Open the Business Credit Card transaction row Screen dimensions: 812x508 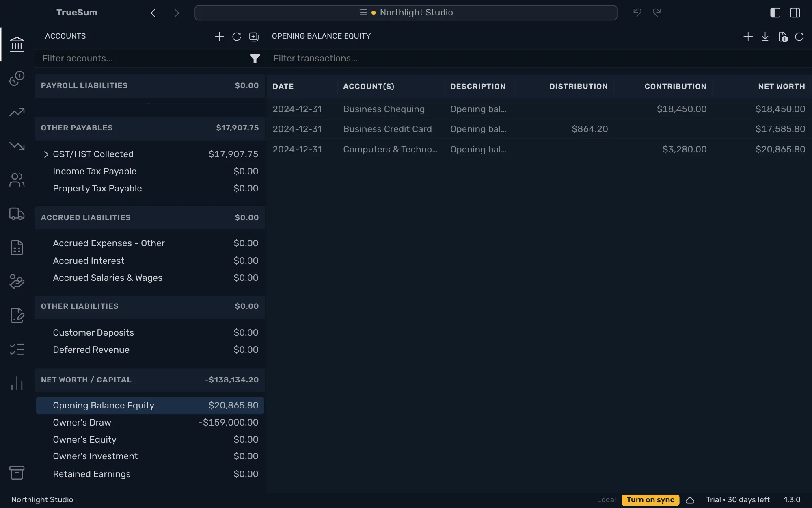(539, 129)
